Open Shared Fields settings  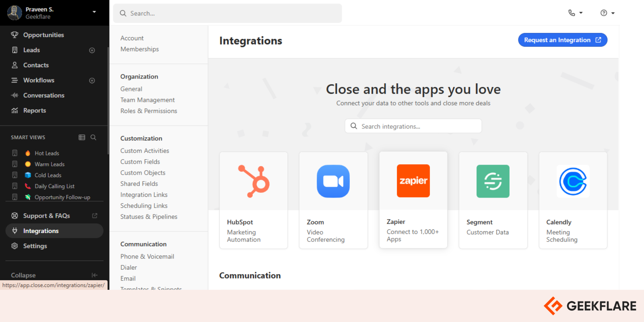[139, 184]
